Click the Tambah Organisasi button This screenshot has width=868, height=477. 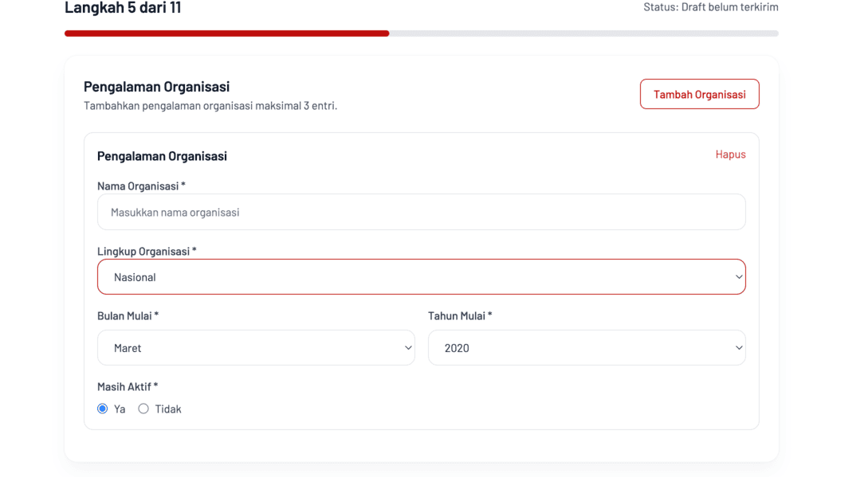699,94
